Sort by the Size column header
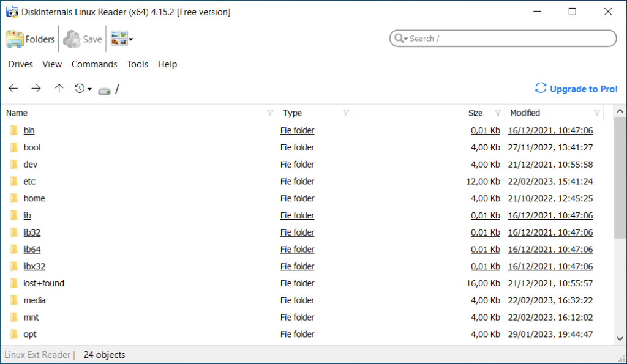627x364 pixels. (x=475, y=113)
